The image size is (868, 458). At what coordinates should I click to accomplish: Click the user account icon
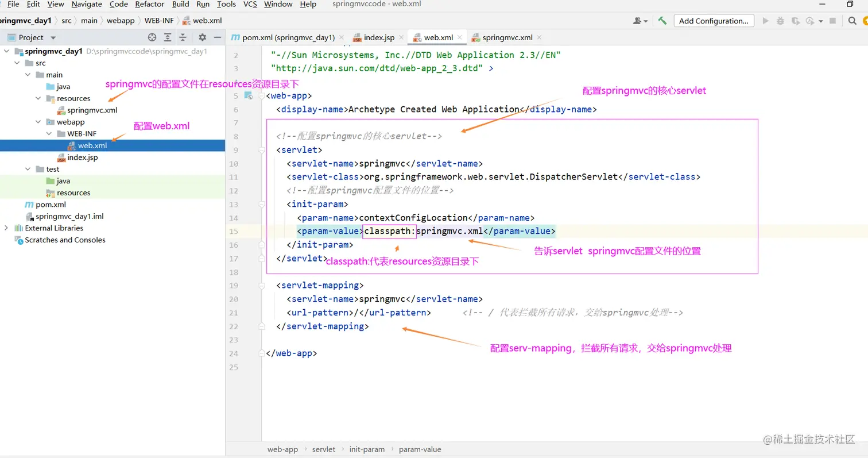pos(637,21)
